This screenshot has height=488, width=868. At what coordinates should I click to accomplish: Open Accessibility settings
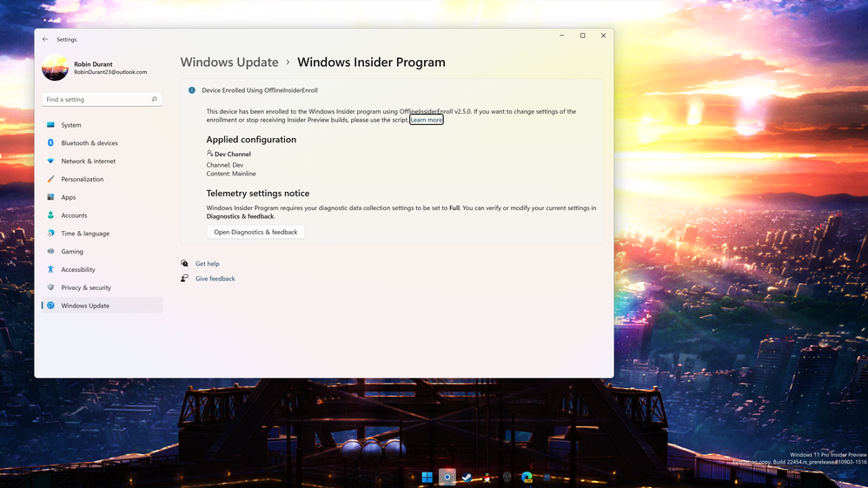102,269
